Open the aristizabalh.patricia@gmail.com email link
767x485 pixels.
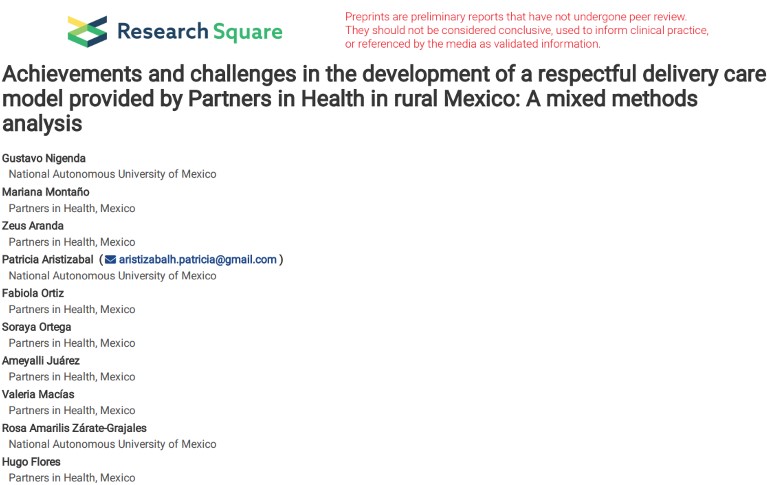pyautogui.click(x=198, y=259)
